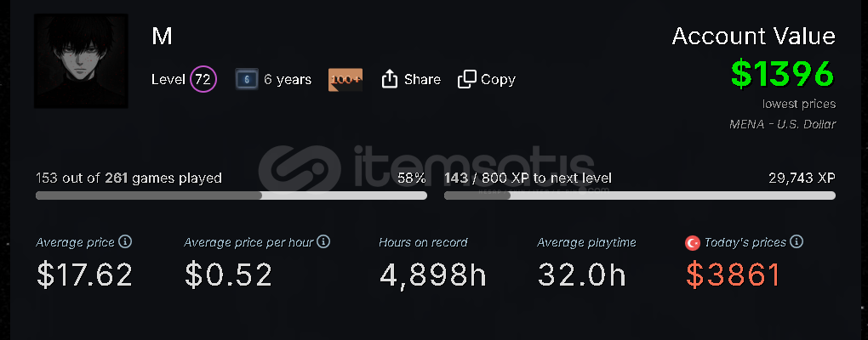Open the profile avatar image

[x=82, y=61]
